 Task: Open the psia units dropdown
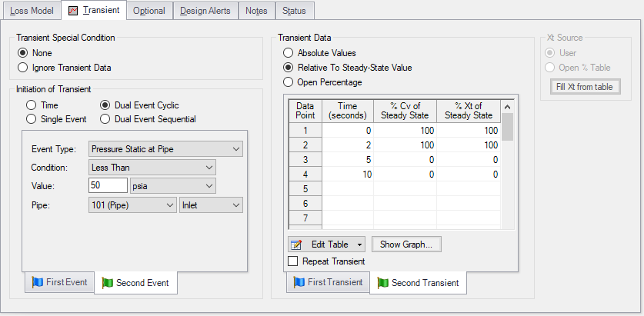tap(172, 186)
